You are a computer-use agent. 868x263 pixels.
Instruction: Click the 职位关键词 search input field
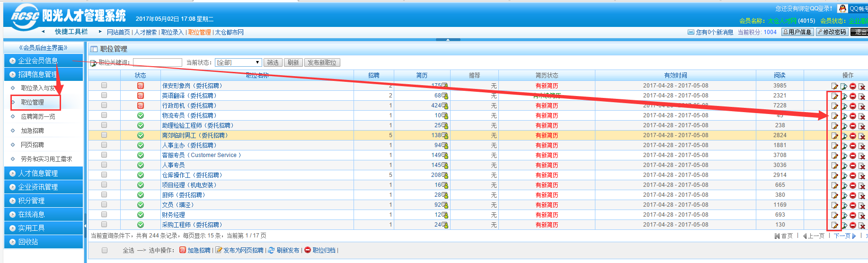click(x=158, y=62)
